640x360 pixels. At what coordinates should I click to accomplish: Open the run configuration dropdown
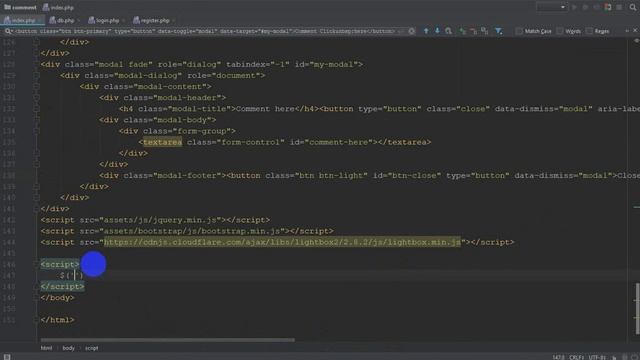click(551, 7)
